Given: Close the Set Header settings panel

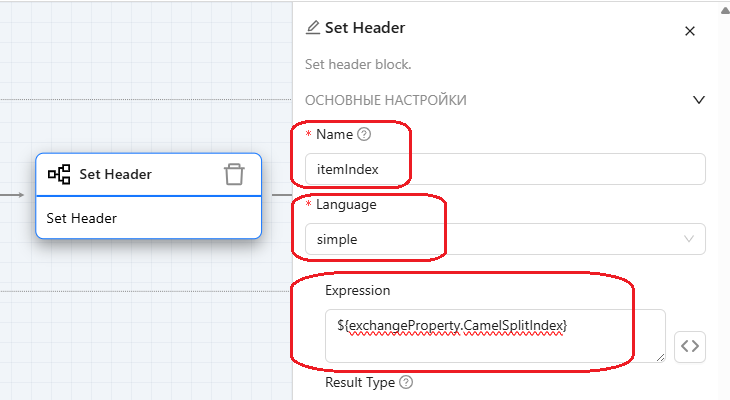Looking at the screenshot, I should tap(689, 31).
